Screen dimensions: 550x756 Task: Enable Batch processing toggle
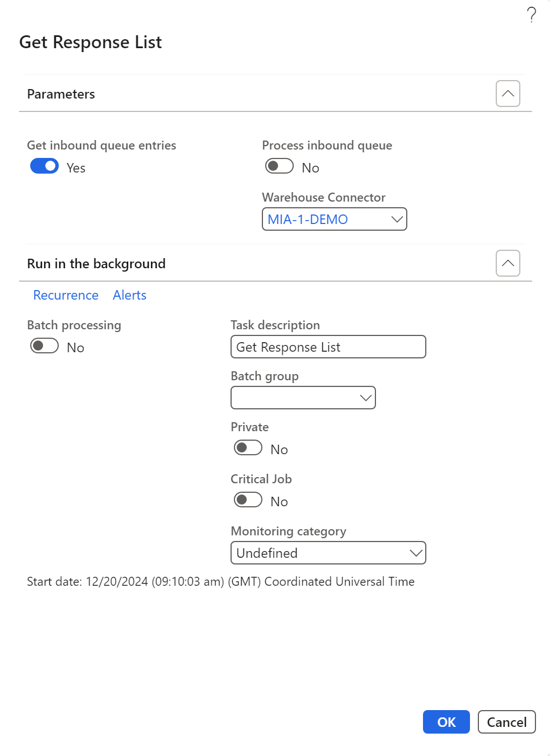coord(45,346)
